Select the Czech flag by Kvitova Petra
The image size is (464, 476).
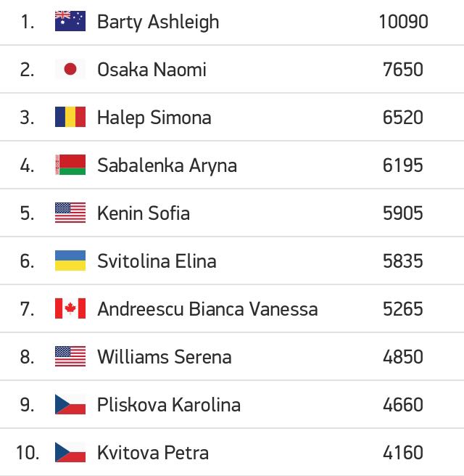tap(70, 452)
